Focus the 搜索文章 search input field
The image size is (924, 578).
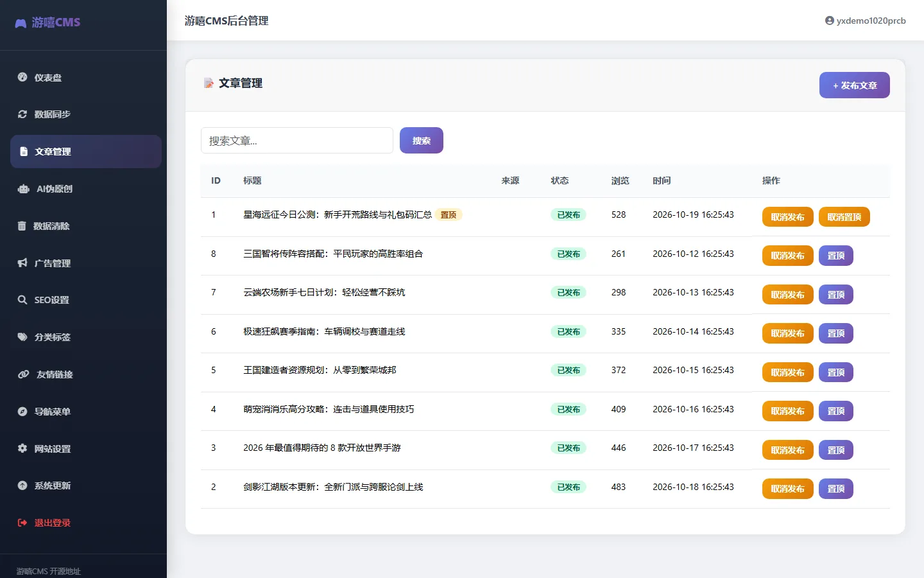tap(297, 141)
